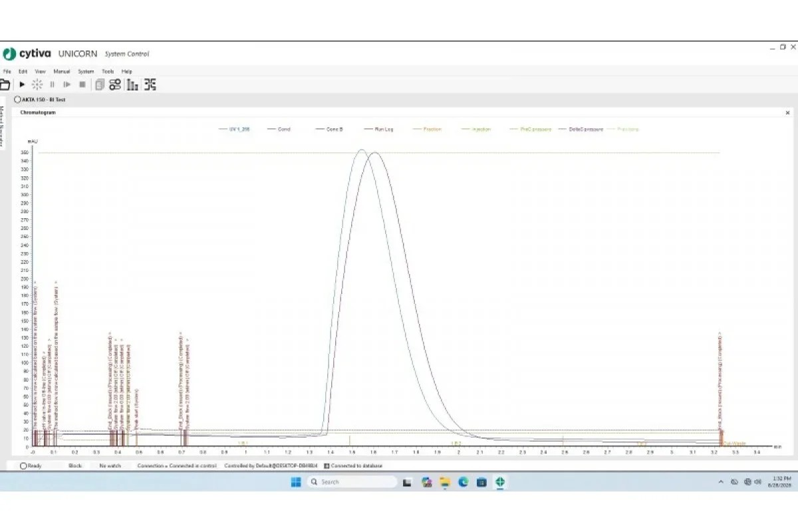Image resolution: width=798 pixels, height=532 pixels.
Task: Click the UV 1_280 legend entry
Action: tap(234, 129)
